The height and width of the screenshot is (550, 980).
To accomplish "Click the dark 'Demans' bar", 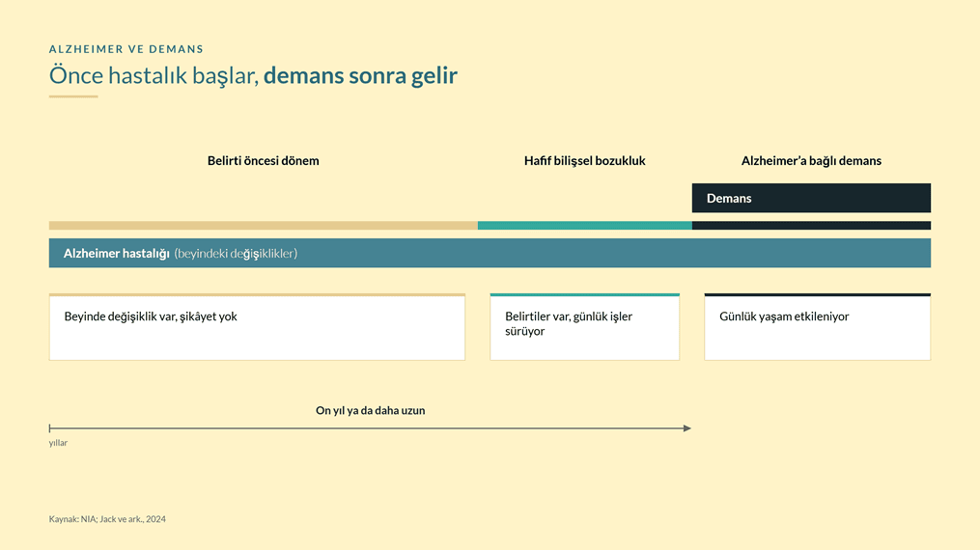I will (811, 198).
